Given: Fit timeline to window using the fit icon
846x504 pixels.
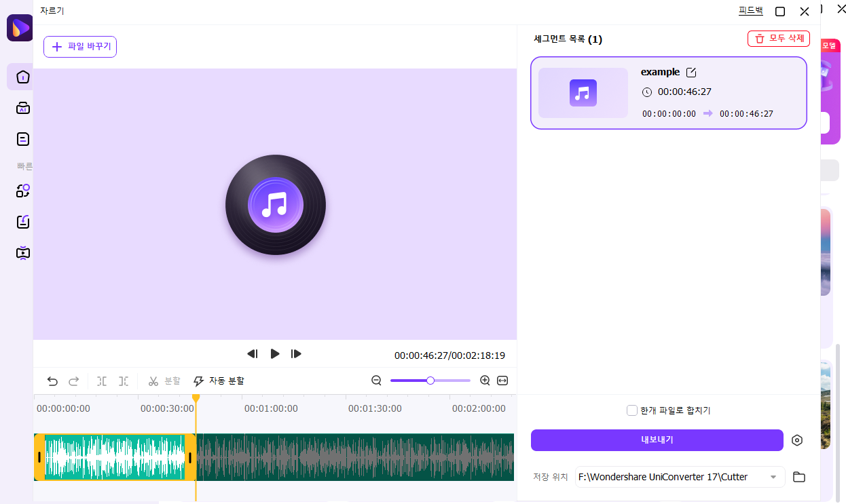Looking at the screenshot, I should [x=502, y=381].
